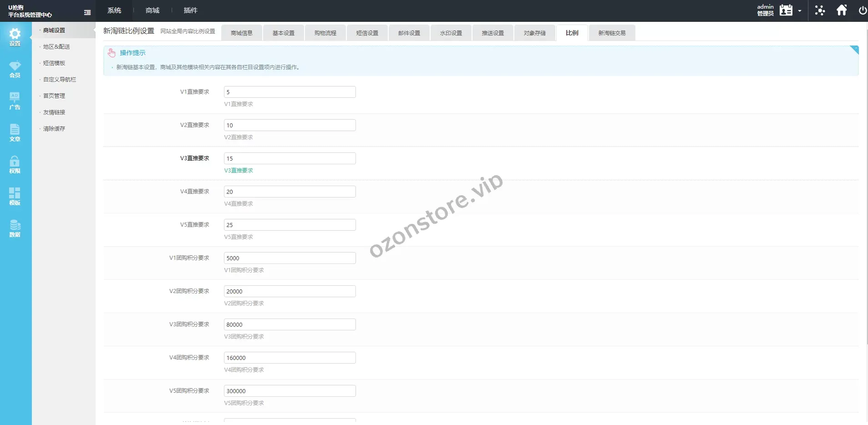Screen dimensions: 868x425
Task: Click the power logout icon
Action: point(862,10)
